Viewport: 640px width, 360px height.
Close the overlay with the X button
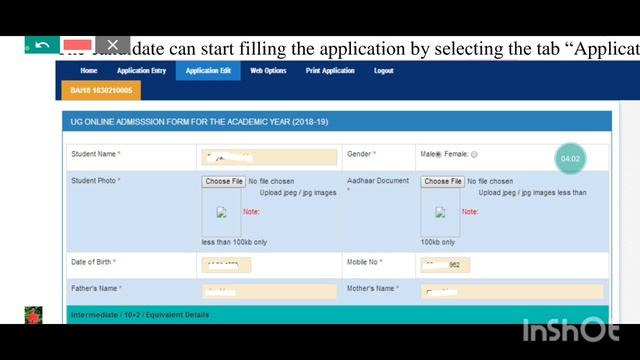[x=113, y=44]
